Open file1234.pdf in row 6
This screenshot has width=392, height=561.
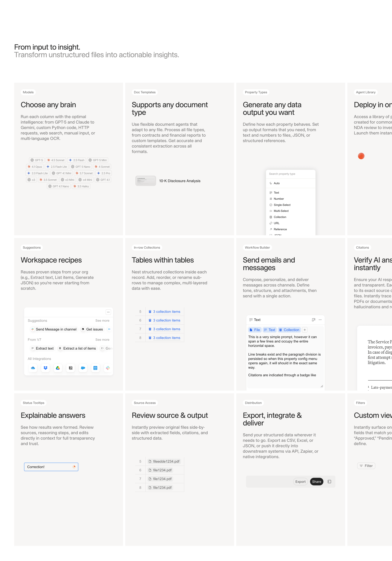click(x=160, y=470)
